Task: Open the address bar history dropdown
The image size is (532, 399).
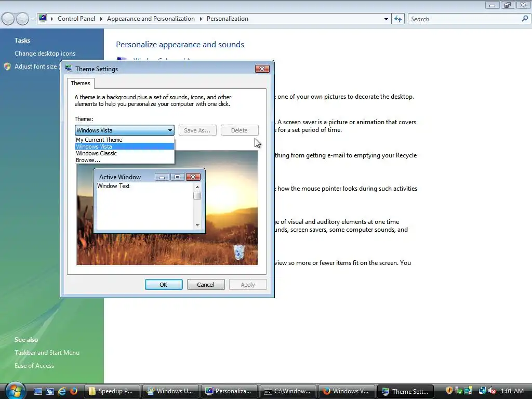Action: tap(386, 19)
